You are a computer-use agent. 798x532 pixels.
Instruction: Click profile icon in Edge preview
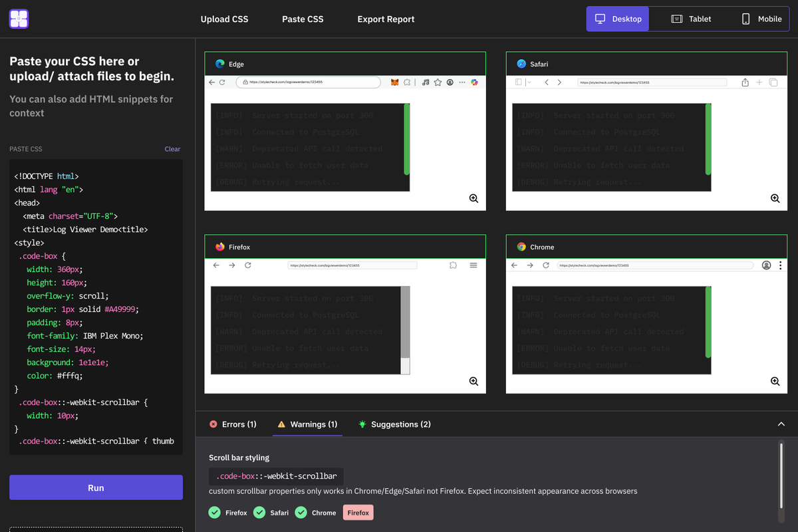[x=450, y=82]
